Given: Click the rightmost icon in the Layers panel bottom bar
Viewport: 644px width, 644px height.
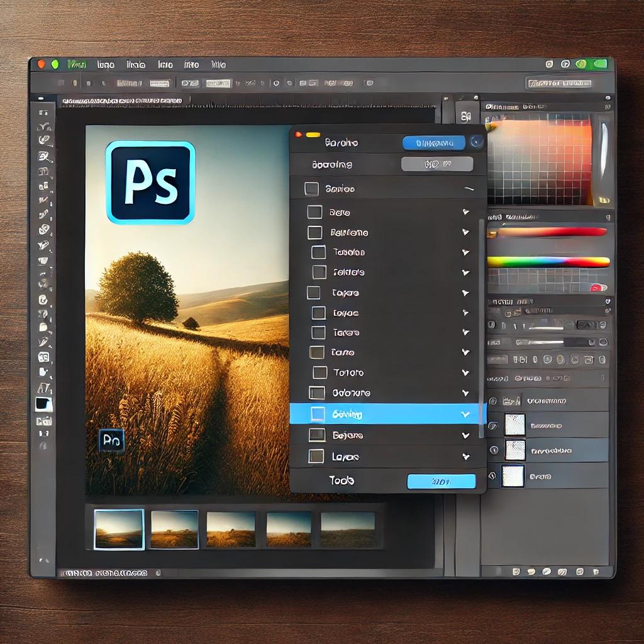Looking at the screenshot, I should 596,571.
